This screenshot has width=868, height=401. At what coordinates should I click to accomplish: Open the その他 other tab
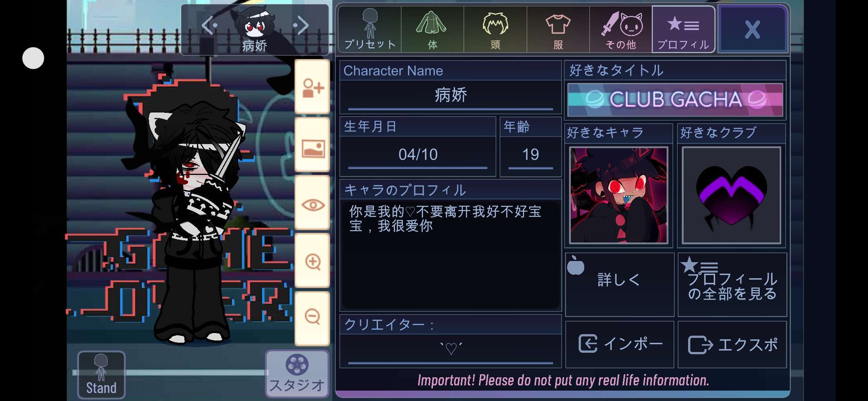point(621,29)
